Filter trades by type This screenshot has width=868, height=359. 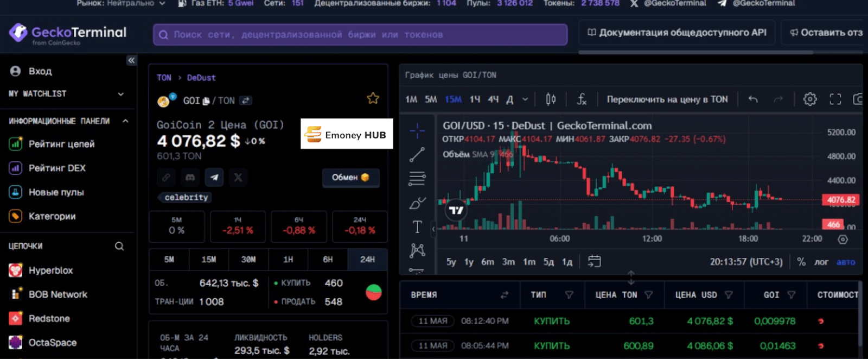tap(569, 295)
